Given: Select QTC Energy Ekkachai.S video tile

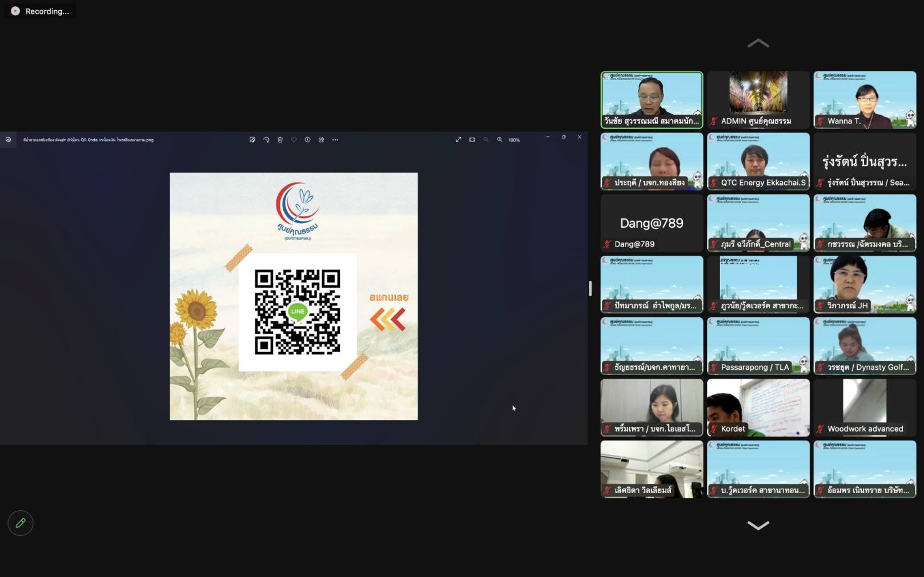Looking at the screenshot, I should [x=758, y=162].
